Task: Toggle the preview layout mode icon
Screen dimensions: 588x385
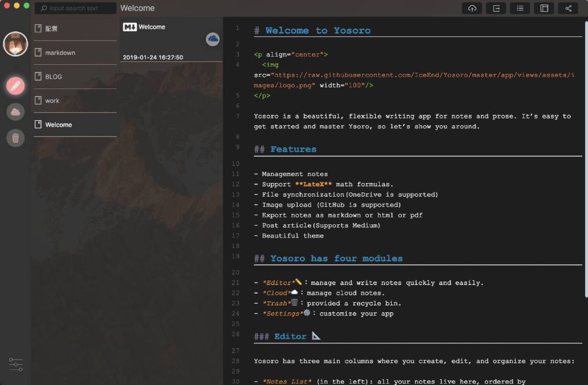Action: (x=543, y=8)
